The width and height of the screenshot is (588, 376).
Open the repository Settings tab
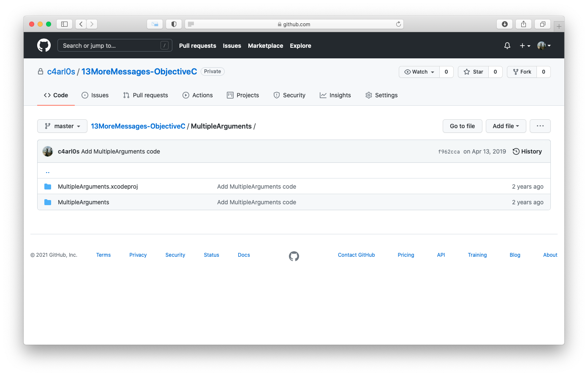381,95
